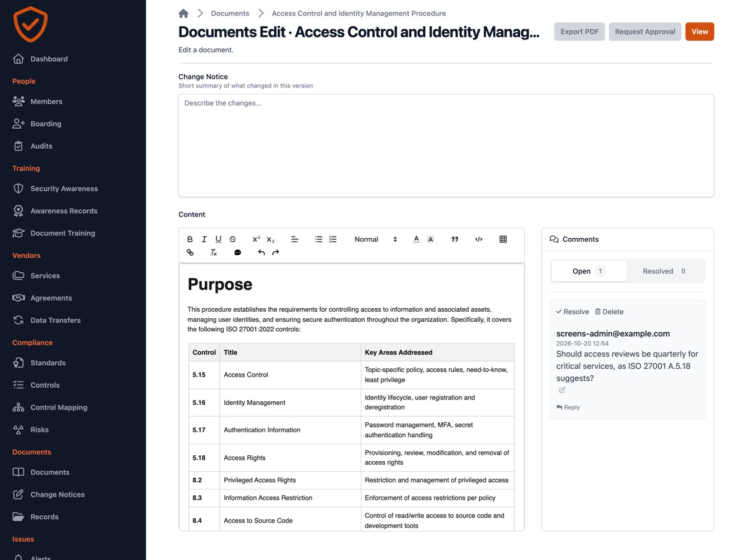Insert a bulleted list

pyautogui.click(x=318, y=239)
